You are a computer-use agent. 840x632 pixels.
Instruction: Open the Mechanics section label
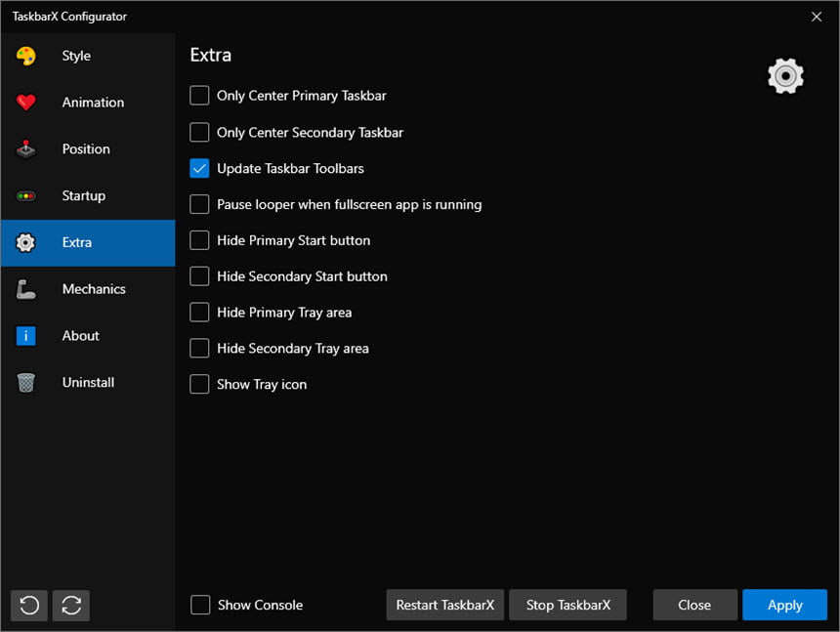tap(94, 289)
